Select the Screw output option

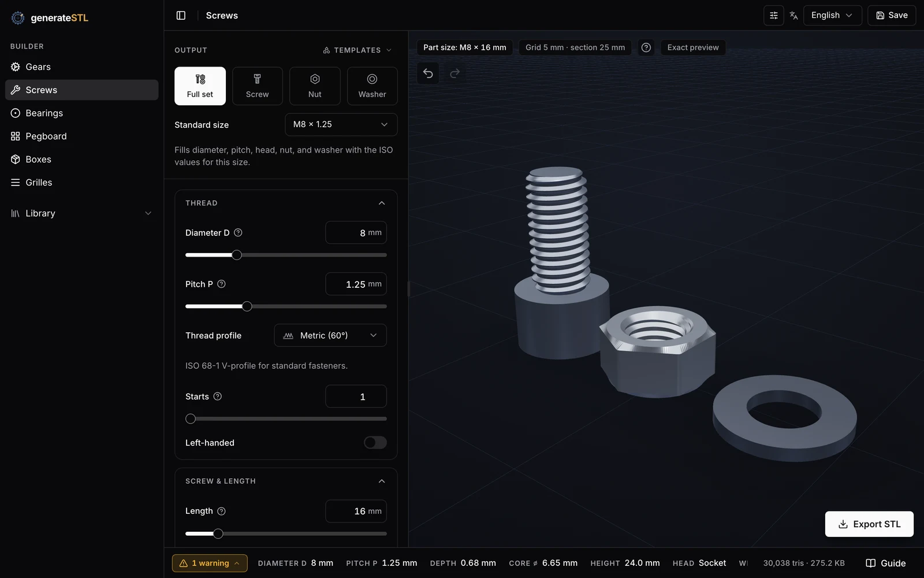258,86
